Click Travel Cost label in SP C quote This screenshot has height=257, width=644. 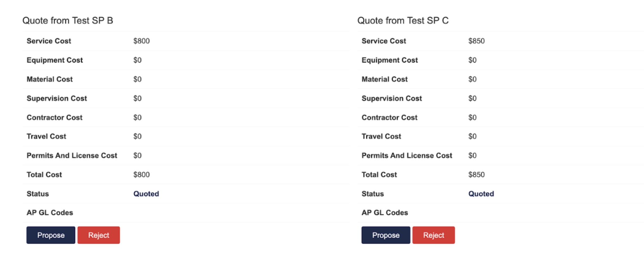tap(381, 136)
